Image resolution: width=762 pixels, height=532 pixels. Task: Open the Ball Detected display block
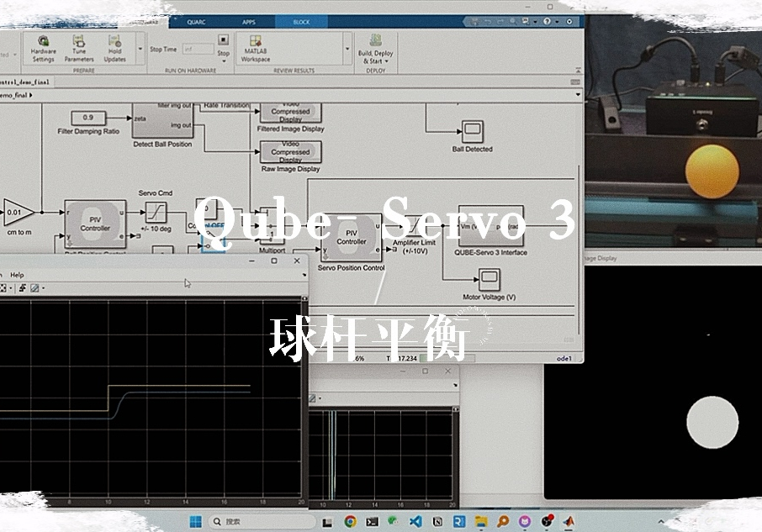(472, 130)
